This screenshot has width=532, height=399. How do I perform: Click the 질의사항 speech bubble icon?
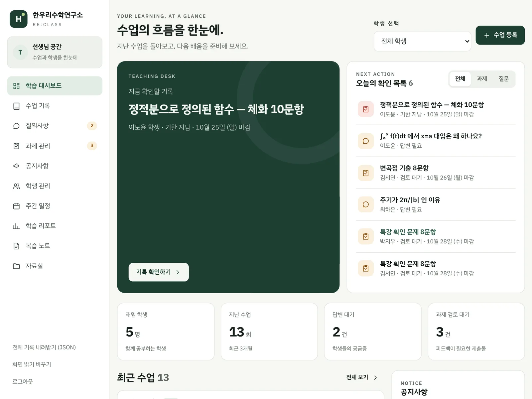(16, 126)
